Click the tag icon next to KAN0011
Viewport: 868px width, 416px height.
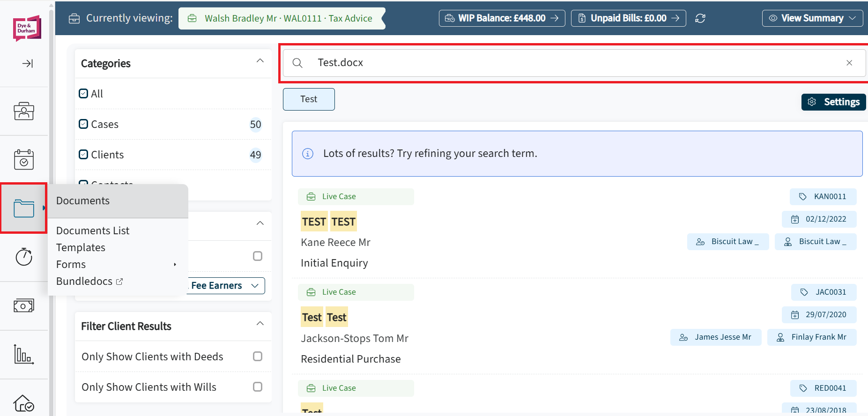click(803, 197)
